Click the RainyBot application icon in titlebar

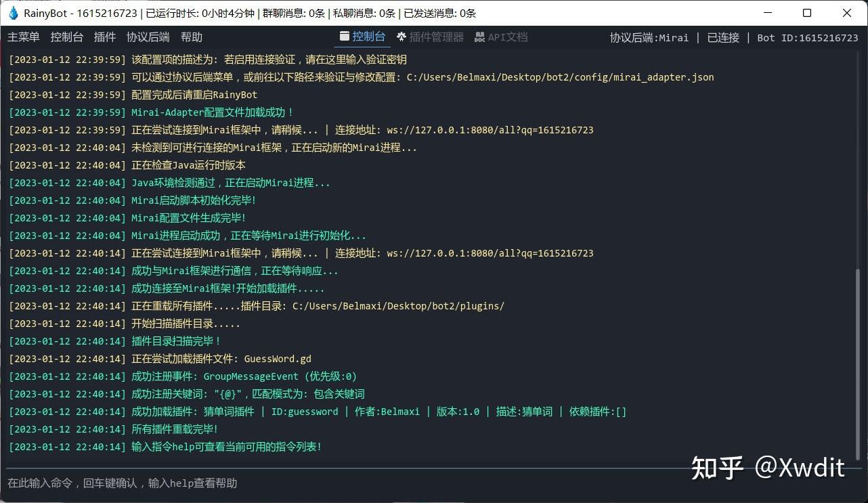pyautogui.click(x=13, y=12)
